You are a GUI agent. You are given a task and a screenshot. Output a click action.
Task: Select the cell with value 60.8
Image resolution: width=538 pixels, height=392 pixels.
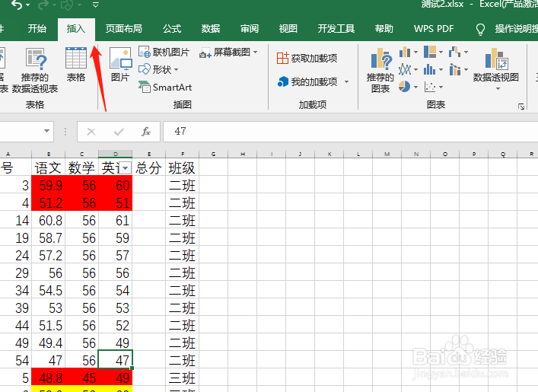pyautogui.click(x=48, y=220)
